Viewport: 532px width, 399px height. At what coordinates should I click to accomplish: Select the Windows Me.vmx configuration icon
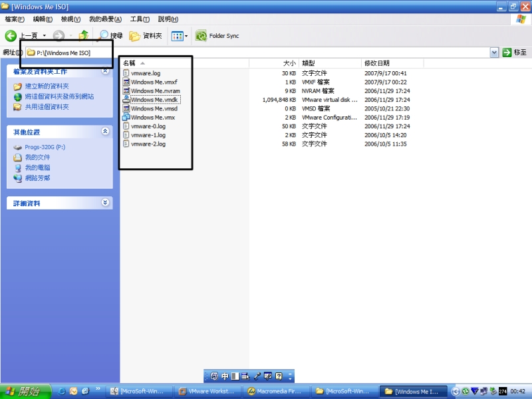coord(126,117)
